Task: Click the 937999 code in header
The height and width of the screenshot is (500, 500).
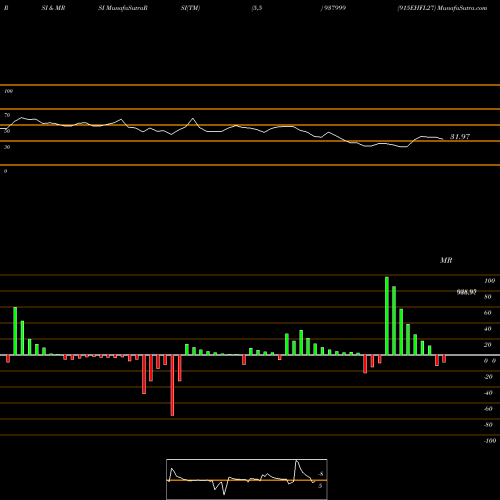Action: (x=334, y=8)
